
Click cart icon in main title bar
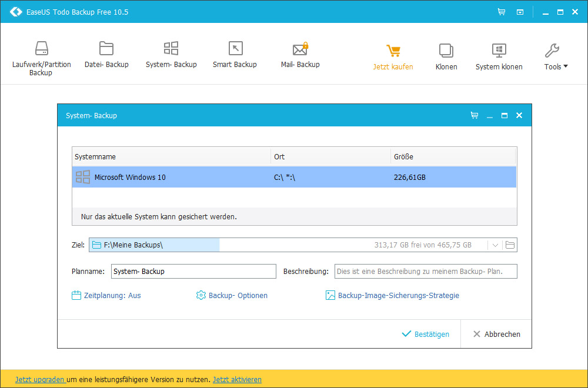coord(502,12)
